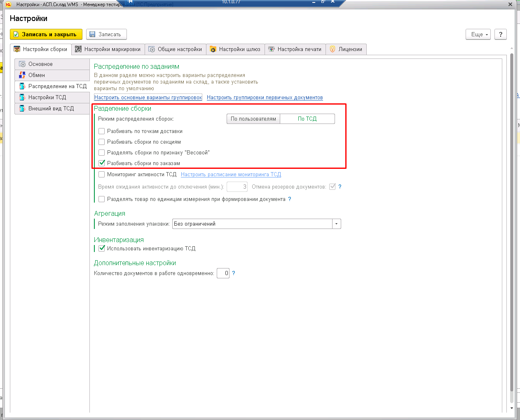Viewport: 520px width, 420px height.
Task: Switch to the Настройки сборки tab
Action: 41,49
